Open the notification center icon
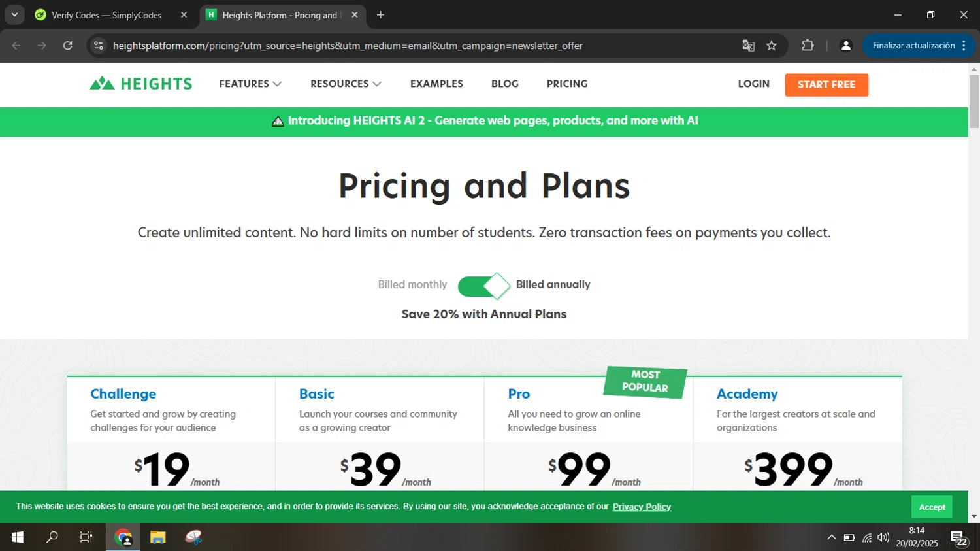This screenshot has width=980, height=551. point(959,539)
